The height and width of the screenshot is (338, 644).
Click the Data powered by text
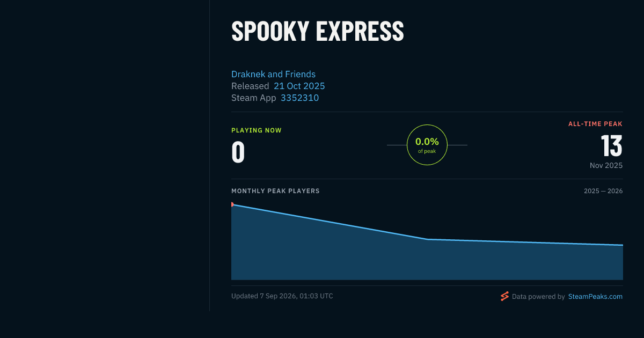pyautogui.click(x=538, y=296)
